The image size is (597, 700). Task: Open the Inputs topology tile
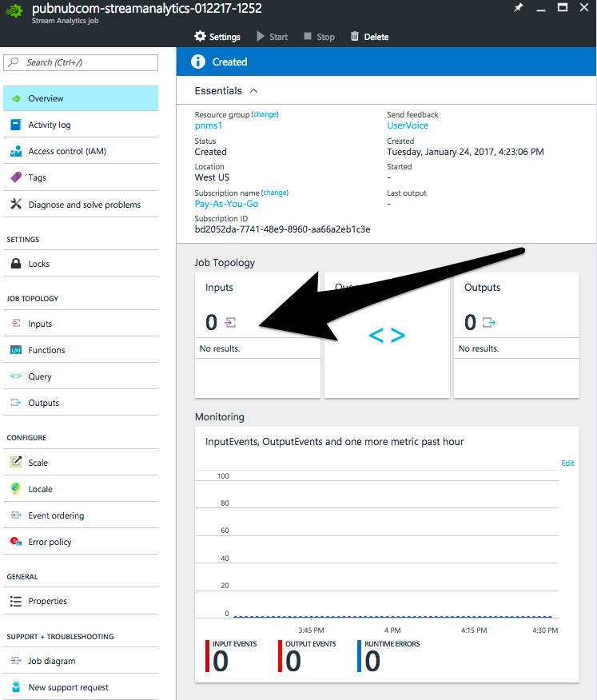(257, 336)
